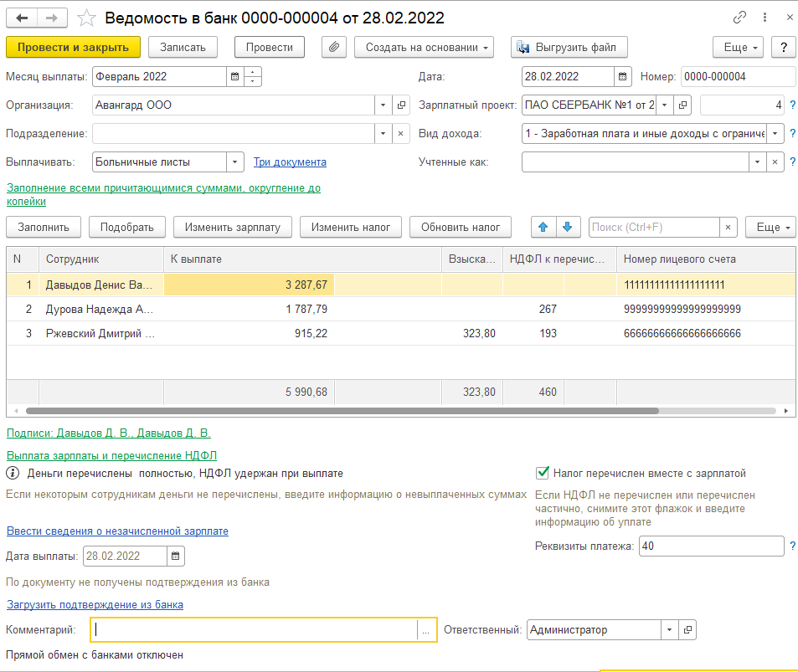
Task: Move row down with blue down arrow
Action: tap(567, 227)
